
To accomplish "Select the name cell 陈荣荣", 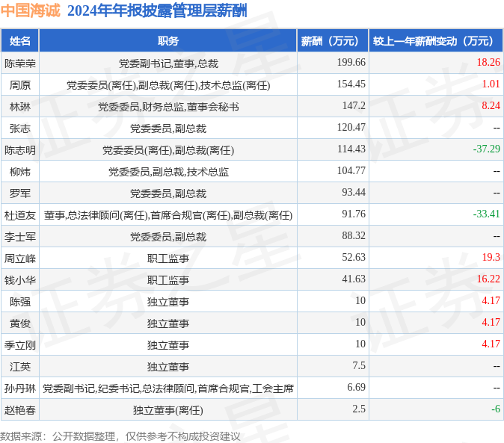I will click(x=20, y=63).
